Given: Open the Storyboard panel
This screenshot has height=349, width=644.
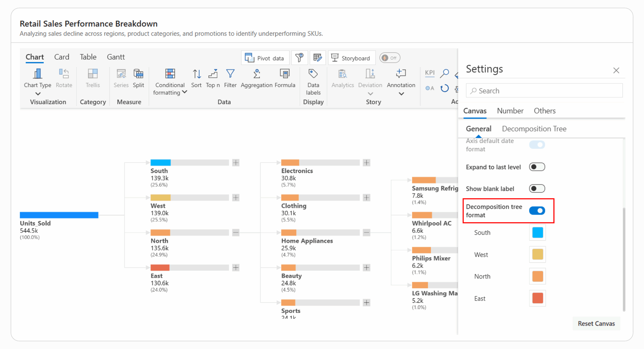Looking at the screenshot, I should 351,58.
